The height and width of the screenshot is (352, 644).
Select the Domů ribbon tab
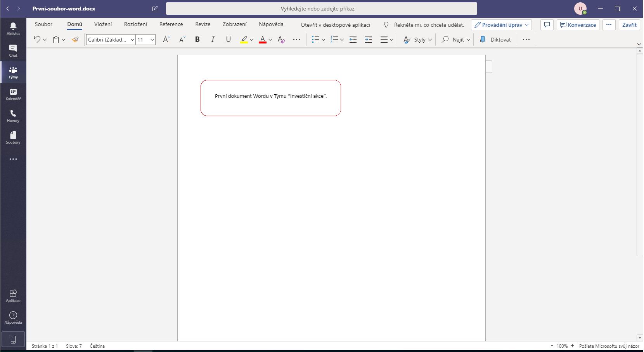(74, 24)
